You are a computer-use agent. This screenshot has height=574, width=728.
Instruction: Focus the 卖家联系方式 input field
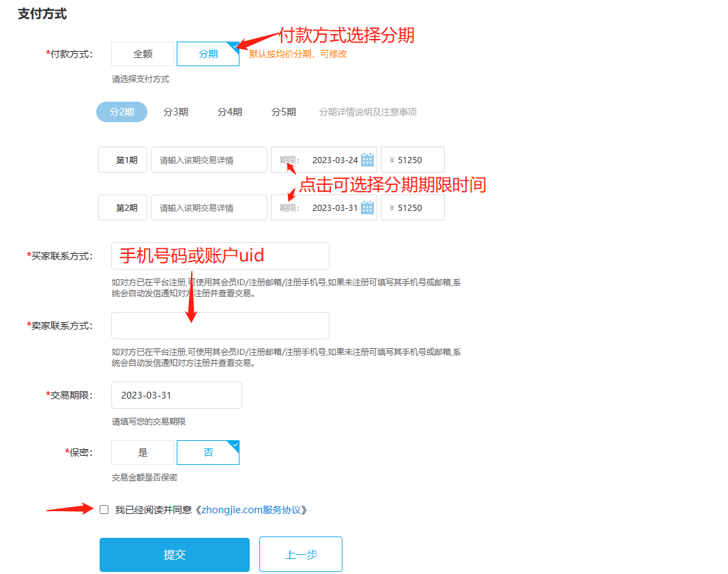220,326
